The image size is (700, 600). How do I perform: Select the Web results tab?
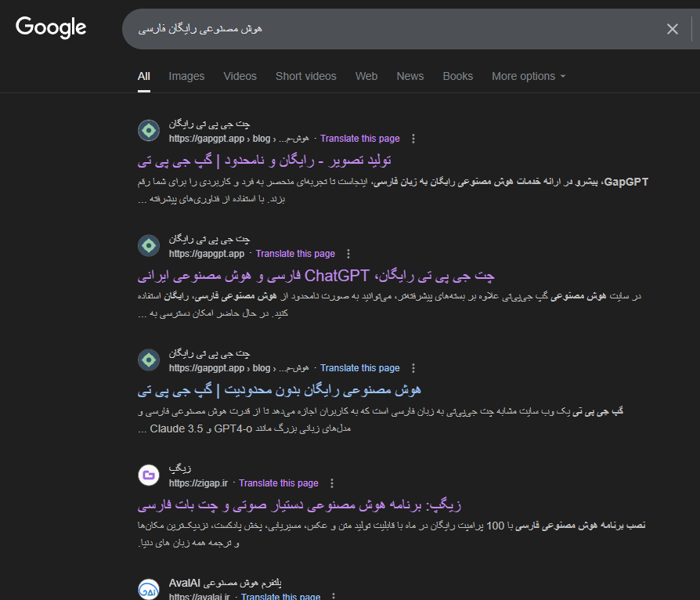tap(366, 76)
